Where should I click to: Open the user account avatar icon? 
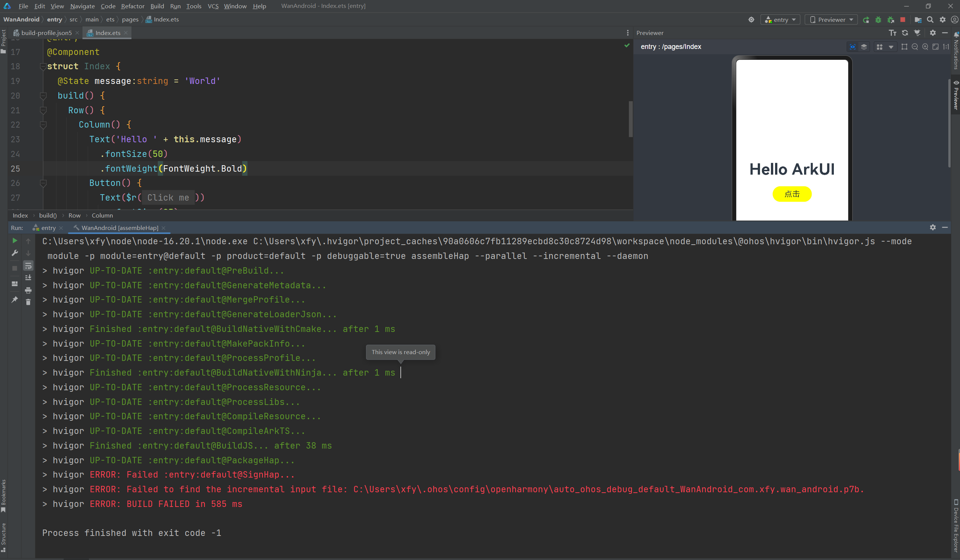pos(954,20)
